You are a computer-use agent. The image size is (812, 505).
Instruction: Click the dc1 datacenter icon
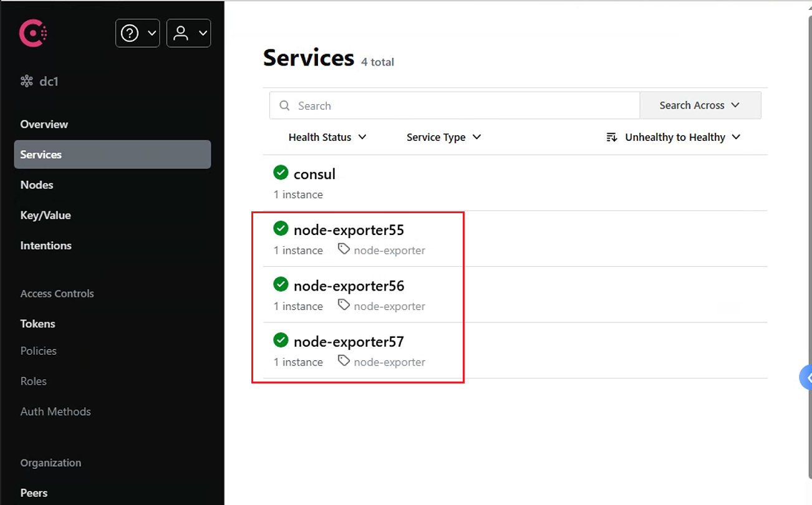click(26, 81)
